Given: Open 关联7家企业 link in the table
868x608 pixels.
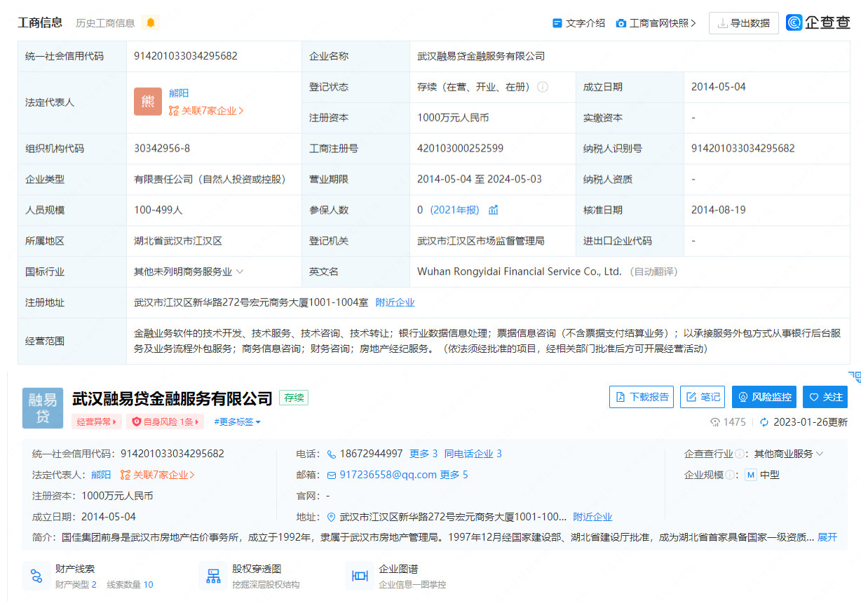Looking at the screenshot, I should [x=206, y=111].
